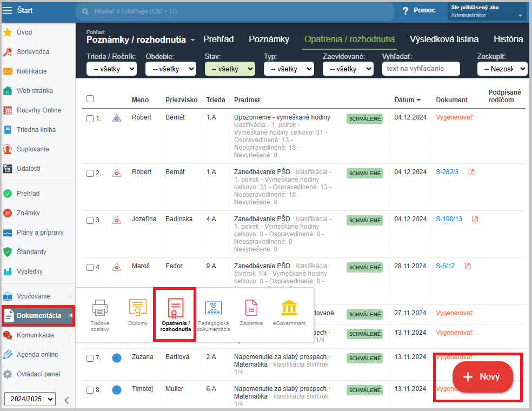Check row 1 checkbox for Róbert Bernát
This screenshot has height=411, width=532.
[90, 119]
